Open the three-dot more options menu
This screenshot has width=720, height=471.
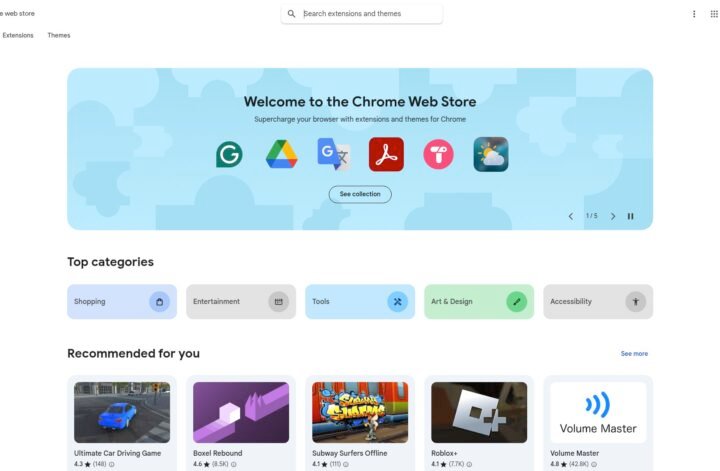click(694, 14)
